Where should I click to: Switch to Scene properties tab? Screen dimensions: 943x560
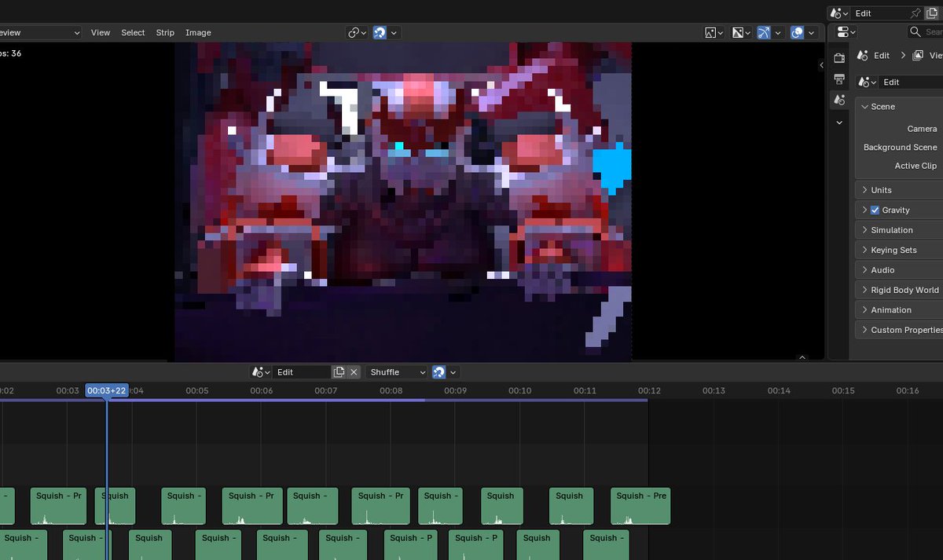[839, 100]
